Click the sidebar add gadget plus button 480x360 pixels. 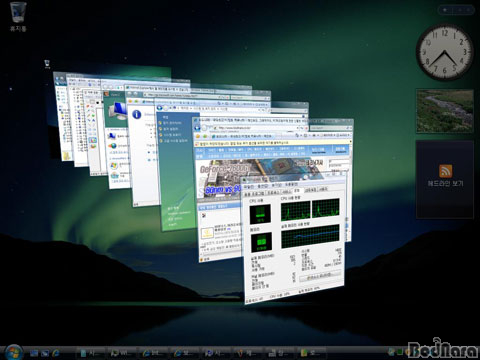point(445,10)
